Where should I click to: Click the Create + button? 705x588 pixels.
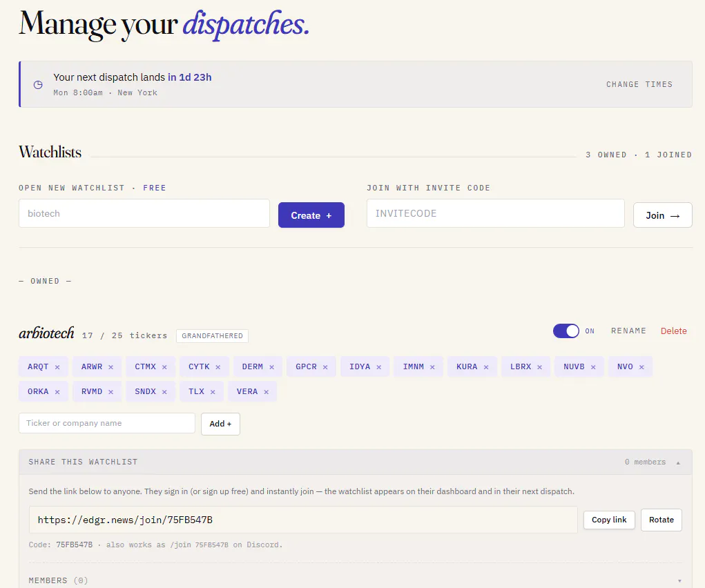311,215
